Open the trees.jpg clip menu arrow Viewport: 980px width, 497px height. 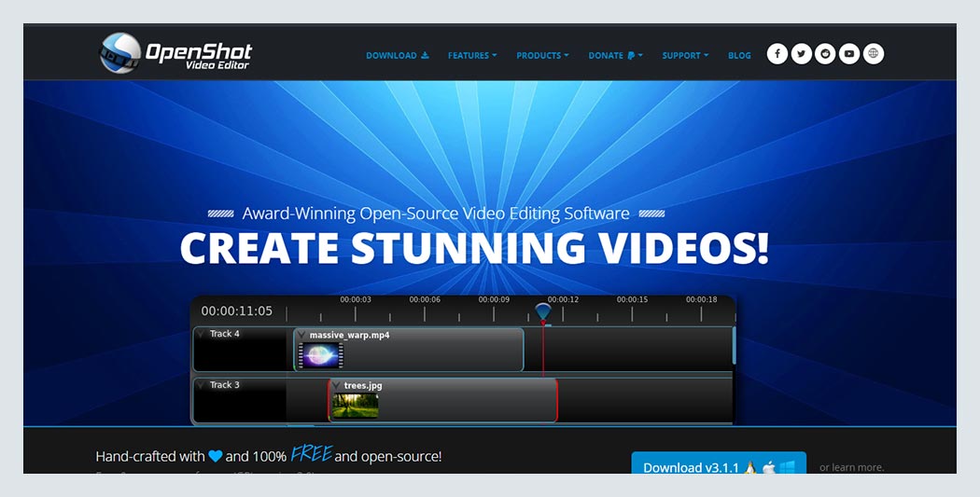[x=336, y=386]
